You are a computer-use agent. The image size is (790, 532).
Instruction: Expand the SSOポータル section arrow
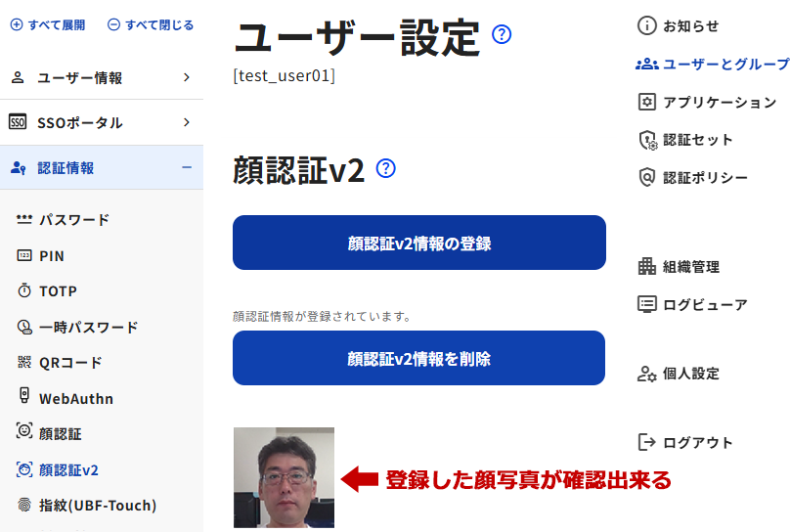[x=186, y=122]
